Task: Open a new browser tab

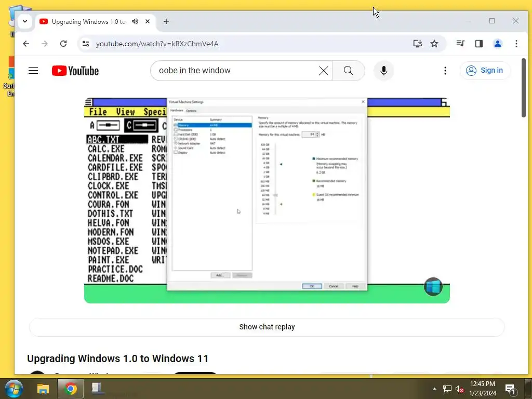Action: coord(166,21)
